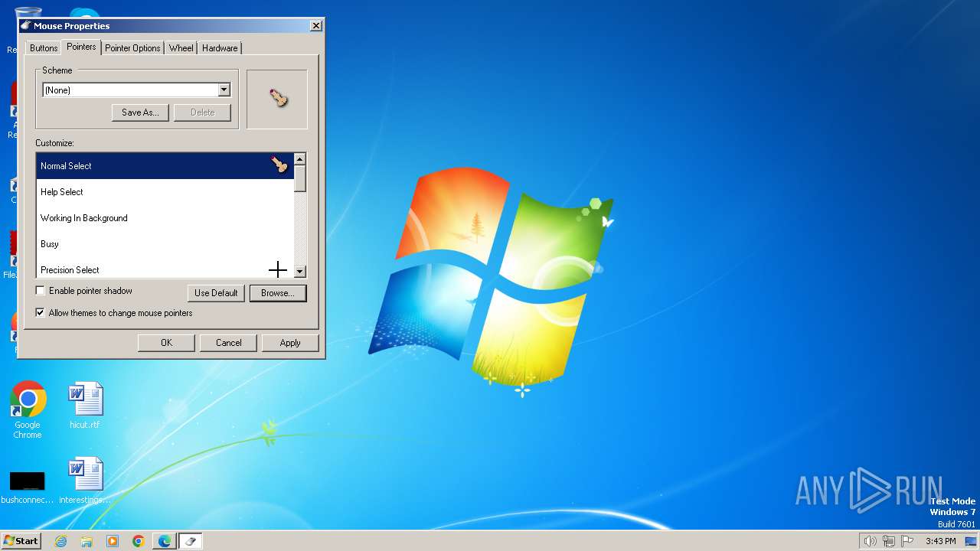Select the bushconnec... desktop file
The height and width of the screenshot is (551, 980).
(x=28, y=487)
